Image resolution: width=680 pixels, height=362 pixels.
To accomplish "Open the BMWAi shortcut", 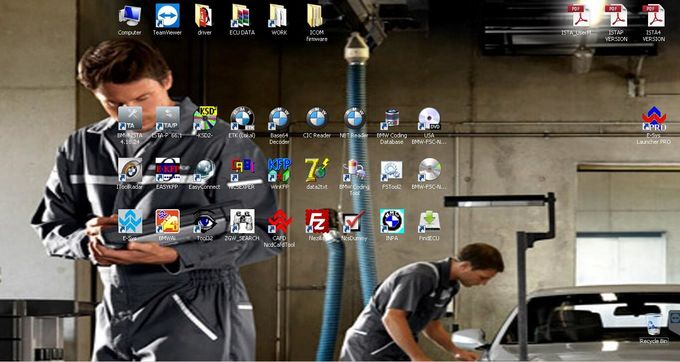I will click(x=167, y=221).
